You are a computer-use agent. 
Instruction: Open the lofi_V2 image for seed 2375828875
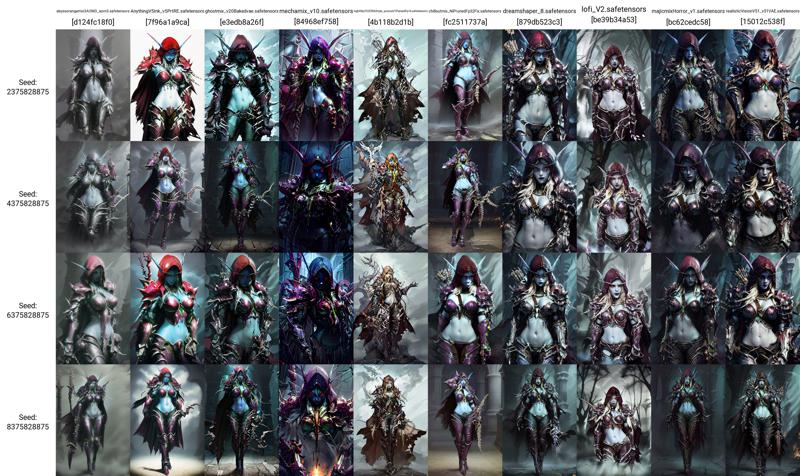(x=613, y=85)
